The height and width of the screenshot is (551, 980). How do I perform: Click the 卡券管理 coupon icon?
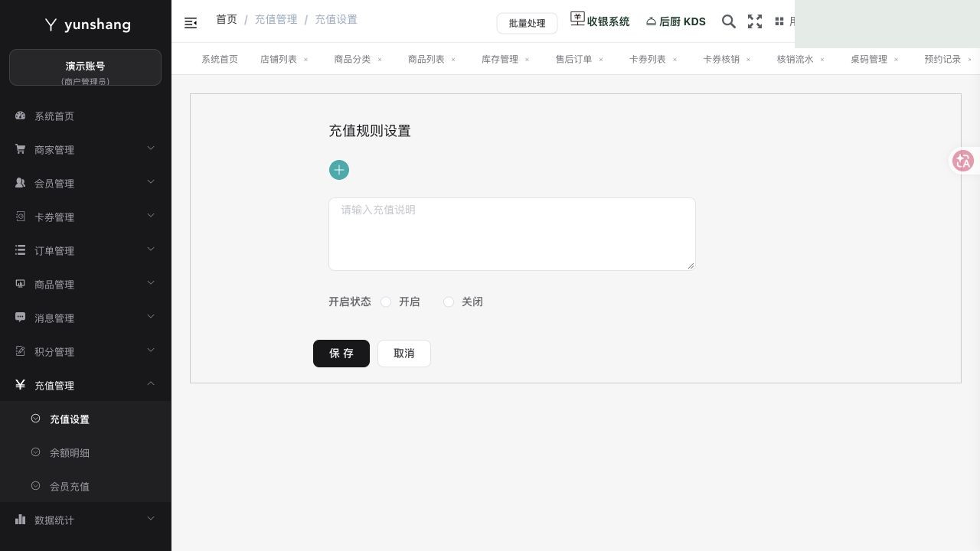tap(21, 217)
